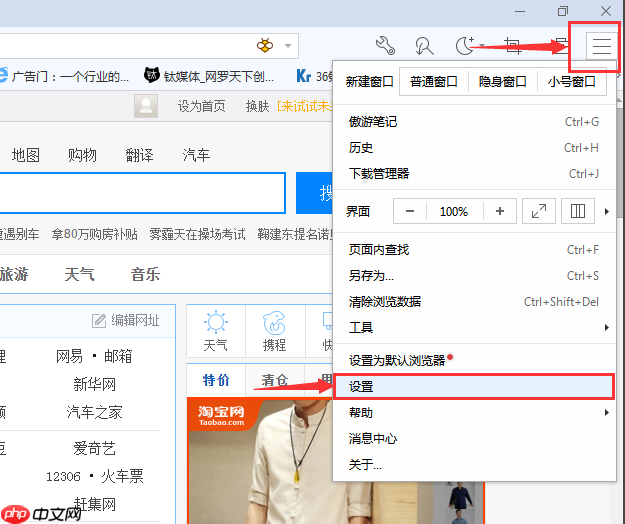
Task: Open 小号窗口 option
Action: [572, 82]
